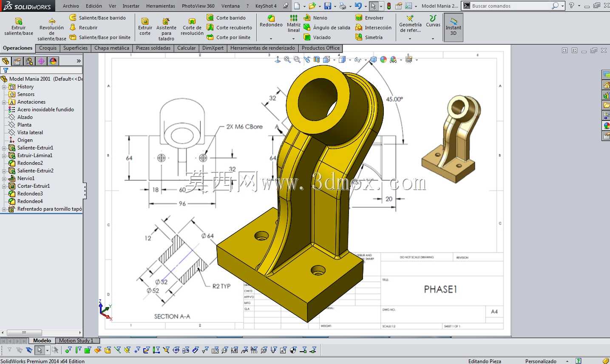Image resolution: width=610 pixels, height=364 pixels.
Task: Expand the manager tabs double chevron
Action: click(79, 61)
